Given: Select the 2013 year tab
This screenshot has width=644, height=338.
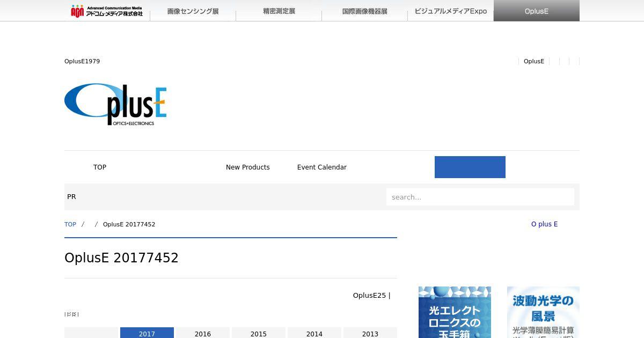Looking at the screenshot, I should pos(370,333).
